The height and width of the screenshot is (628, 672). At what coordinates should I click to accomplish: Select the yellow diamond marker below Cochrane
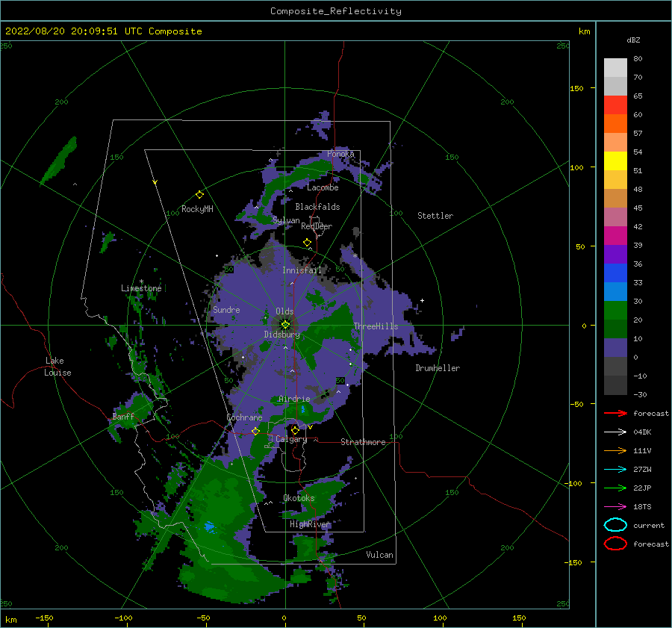(256, 431)
